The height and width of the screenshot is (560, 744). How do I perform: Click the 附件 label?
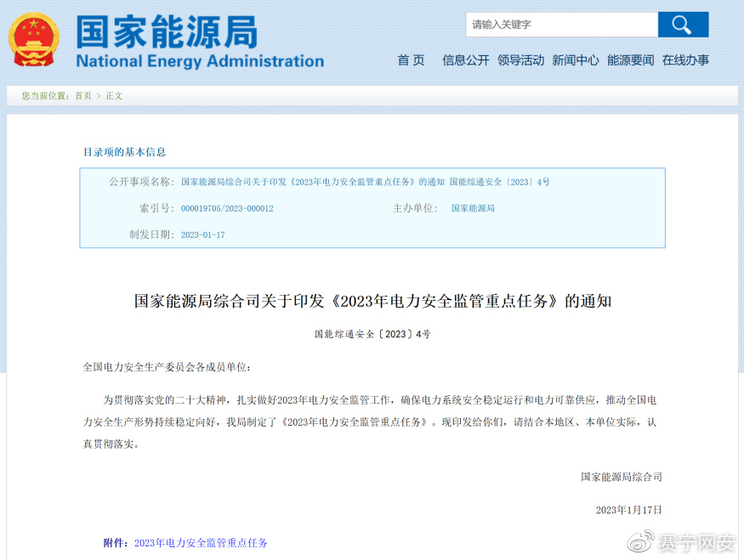pyautogui.click(x=116, y=543)
